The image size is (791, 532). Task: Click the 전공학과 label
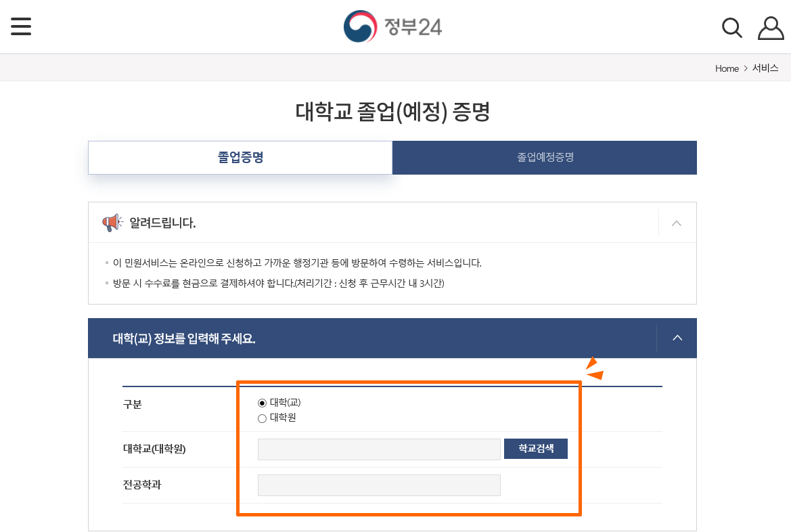141,485
